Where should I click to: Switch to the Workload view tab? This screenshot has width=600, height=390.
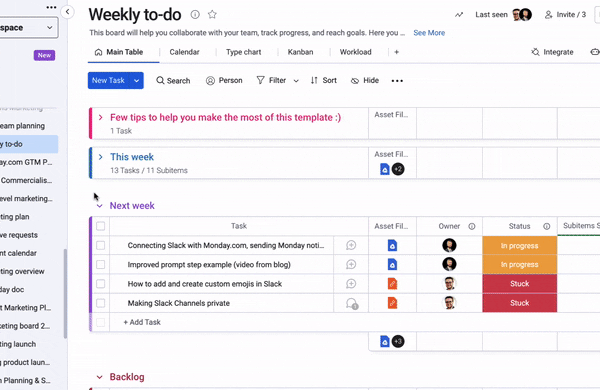pos(355,52)
